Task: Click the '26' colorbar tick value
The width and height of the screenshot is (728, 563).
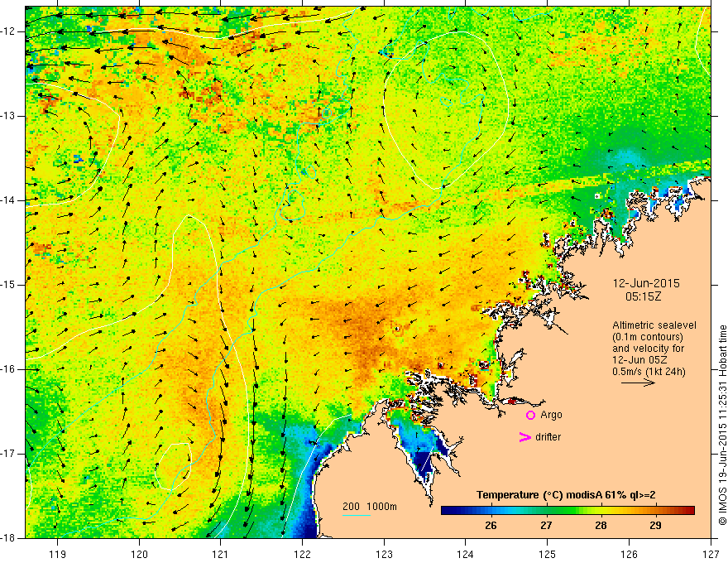Action: pyautogui.click(x=491, y=526)
